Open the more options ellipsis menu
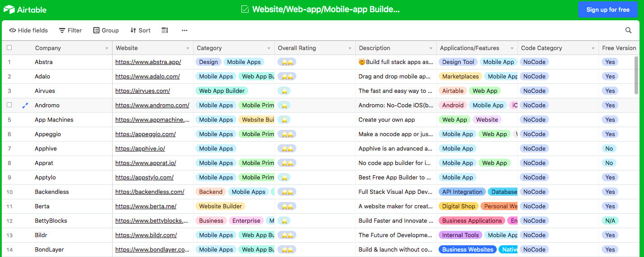The height and width of the screenshot is (257, 644). point(185,30)
